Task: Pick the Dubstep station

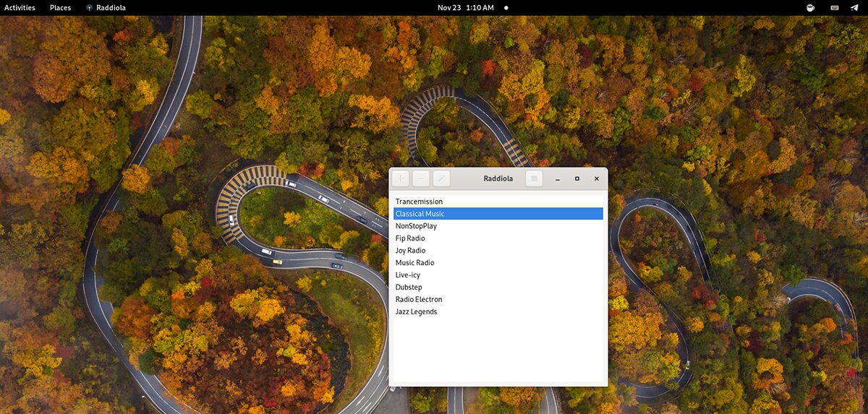Action: [409, 288]
